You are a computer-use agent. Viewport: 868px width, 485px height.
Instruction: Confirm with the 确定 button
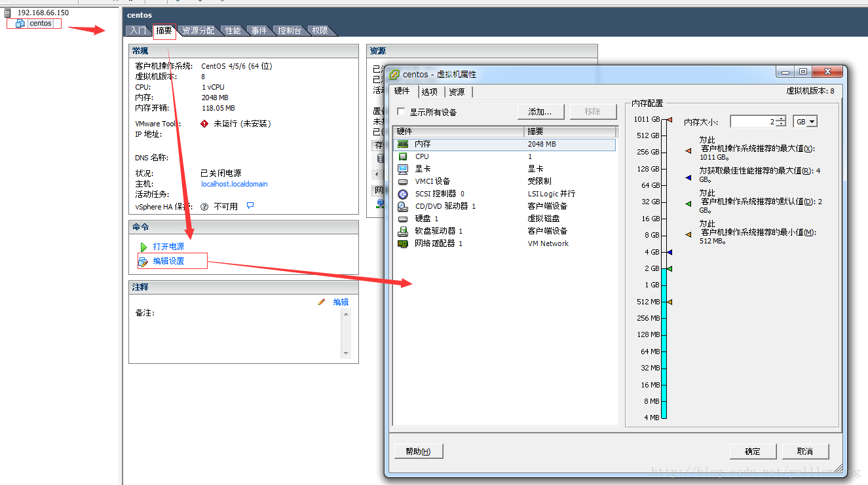point(753,451)
